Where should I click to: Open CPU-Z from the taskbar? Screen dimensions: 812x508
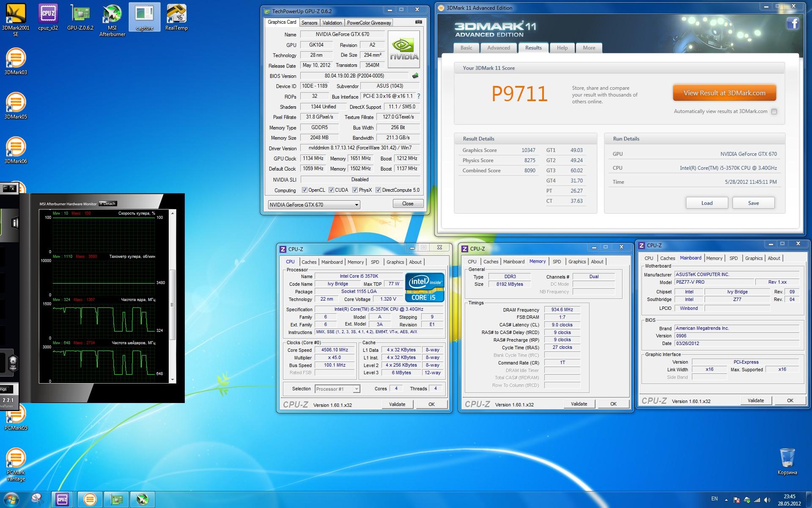(62, 500)
